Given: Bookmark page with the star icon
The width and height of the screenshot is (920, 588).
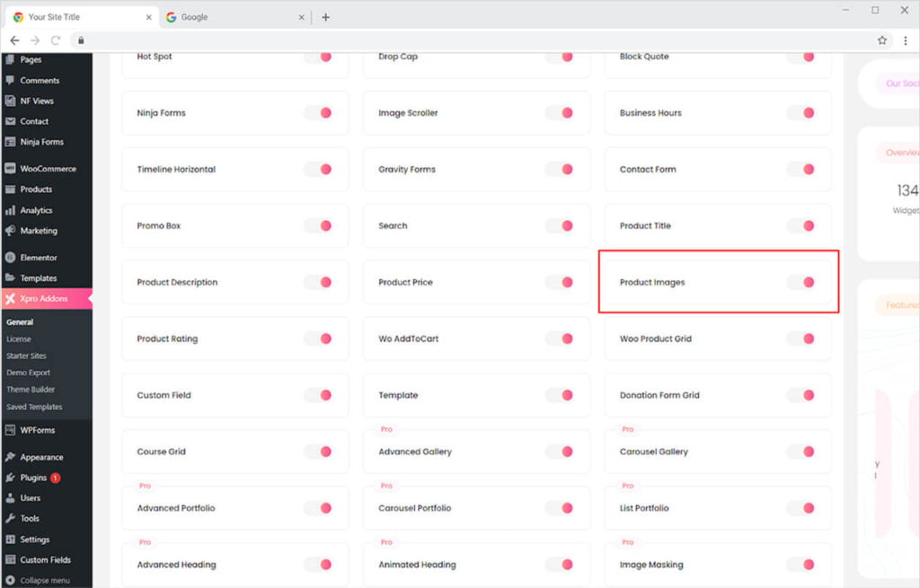Looking at the screenshot, I should coord(882,40).
